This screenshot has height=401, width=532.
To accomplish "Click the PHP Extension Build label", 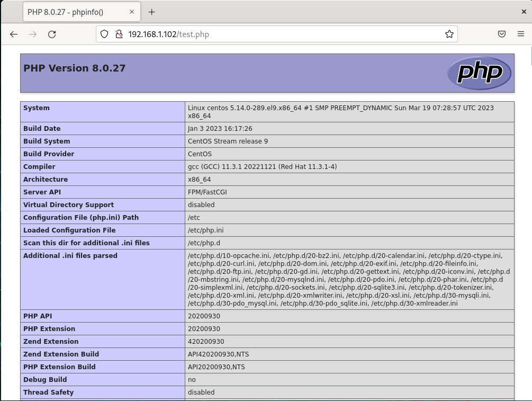I will [59, 367].
